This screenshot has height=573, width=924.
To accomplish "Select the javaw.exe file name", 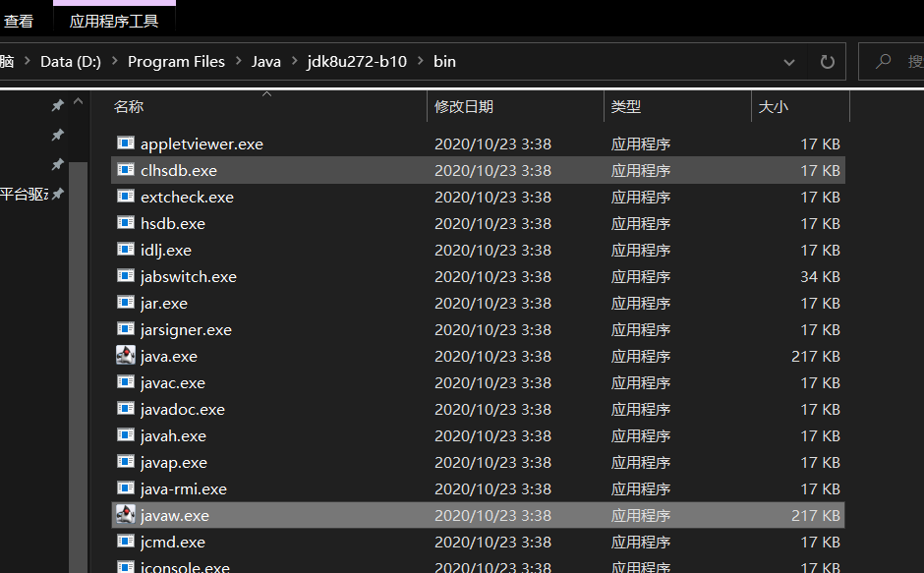I will [174, 515].
